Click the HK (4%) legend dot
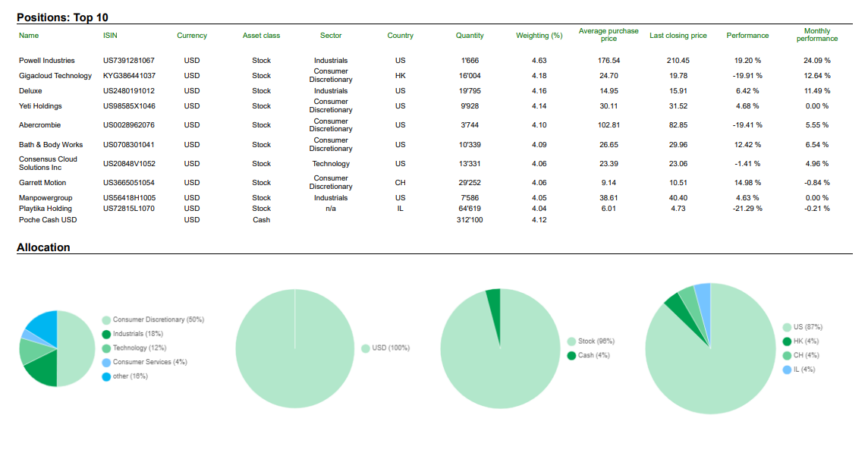The height and width of the screenshot is (475, 868). point(787,341)
